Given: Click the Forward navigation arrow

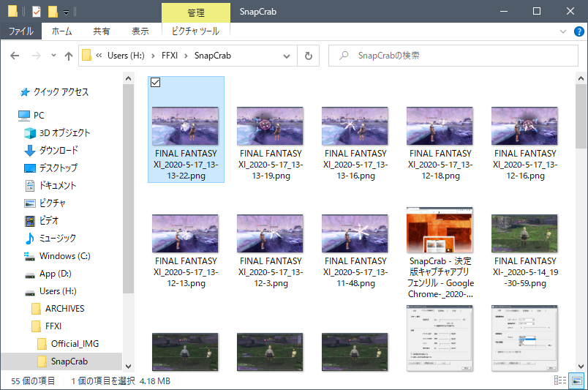Looking at the screenshot, I should (x=36, y=56).
